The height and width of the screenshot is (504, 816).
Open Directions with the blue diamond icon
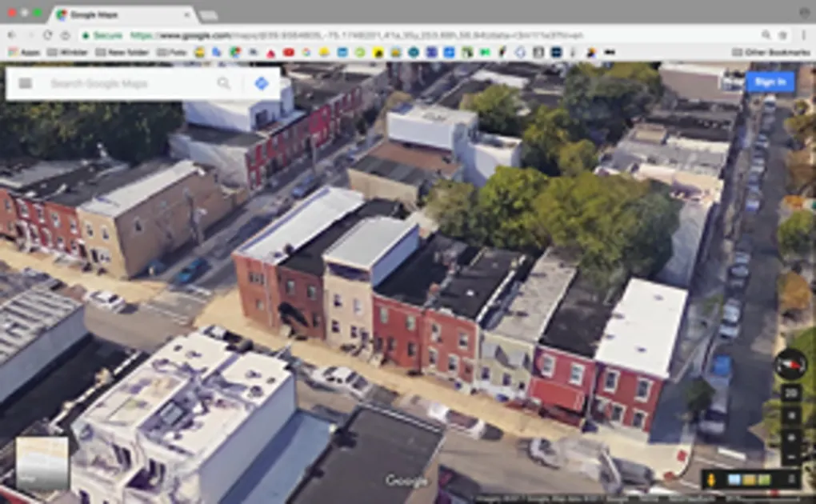(261, 83)
